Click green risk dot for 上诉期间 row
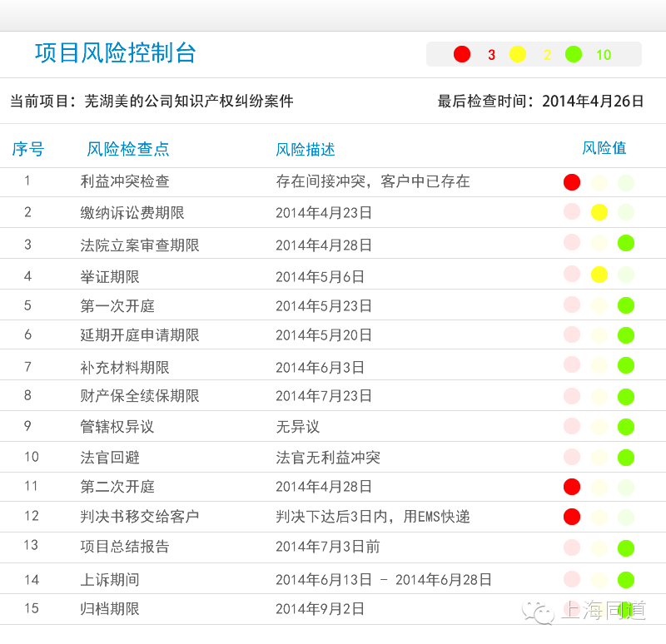The width and height of the screenshot is (666, 644). point(626,579)
